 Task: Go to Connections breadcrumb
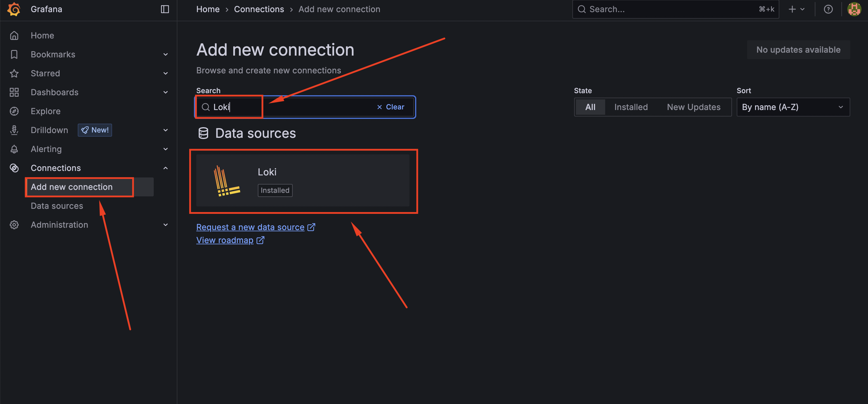pyautogui.click(x=259, y=9)
